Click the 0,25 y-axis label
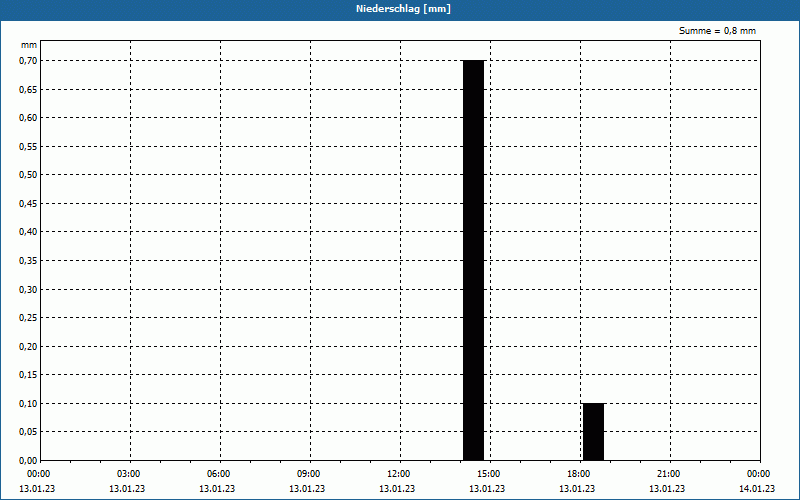 pyautogui.click(x=28, y=318)
